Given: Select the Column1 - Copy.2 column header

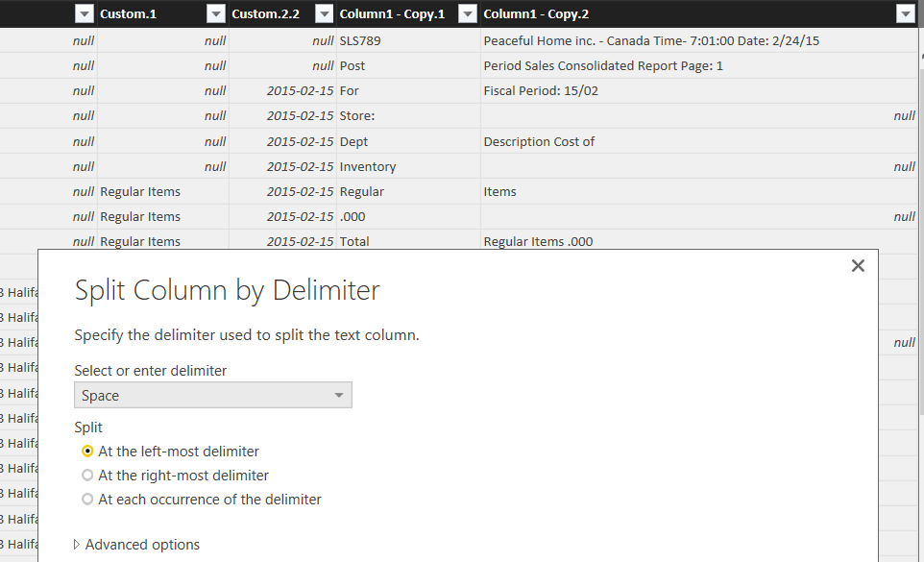Looking at the screenshot, I should coord(672,13).
